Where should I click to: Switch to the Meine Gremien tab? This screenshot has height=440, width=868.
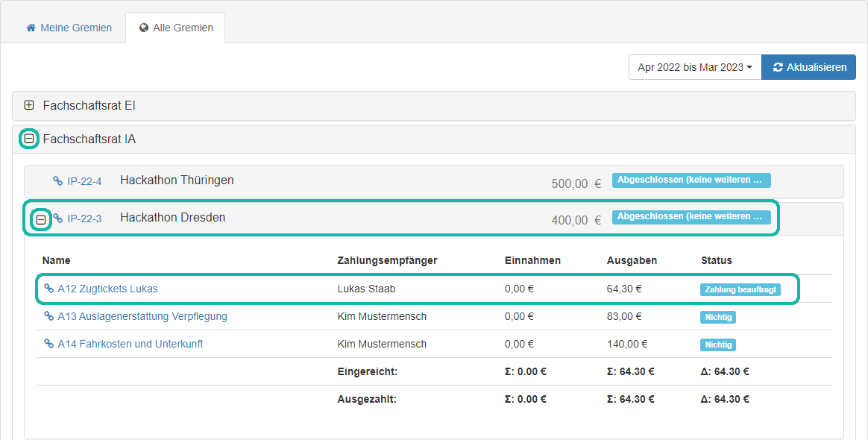[x=69, y=28]
